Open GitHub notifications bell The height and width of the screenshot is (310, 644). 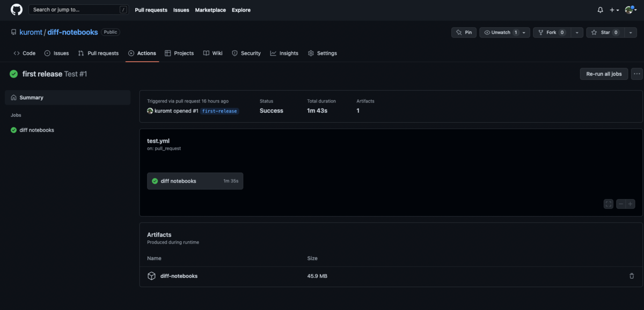click(600, 10)
